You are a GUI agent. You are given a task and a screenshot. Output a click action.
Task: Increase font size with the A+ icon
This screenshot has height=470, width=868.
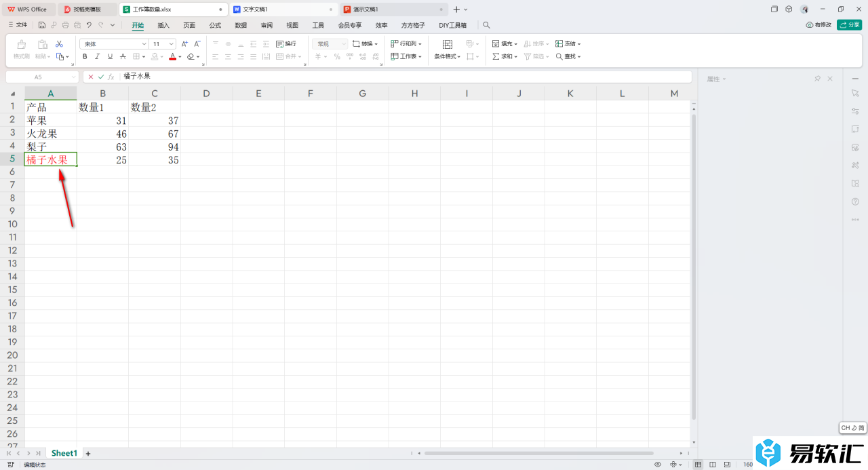pyautogui.click(x=185, y=43)
